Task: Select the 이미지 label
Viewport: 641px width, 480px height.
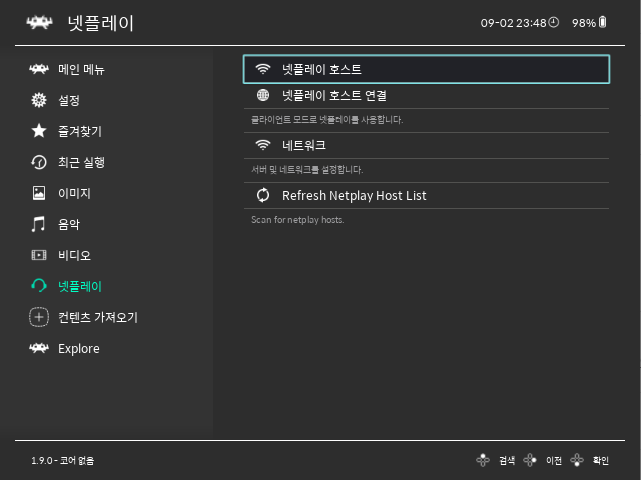Action: [74, 193]
